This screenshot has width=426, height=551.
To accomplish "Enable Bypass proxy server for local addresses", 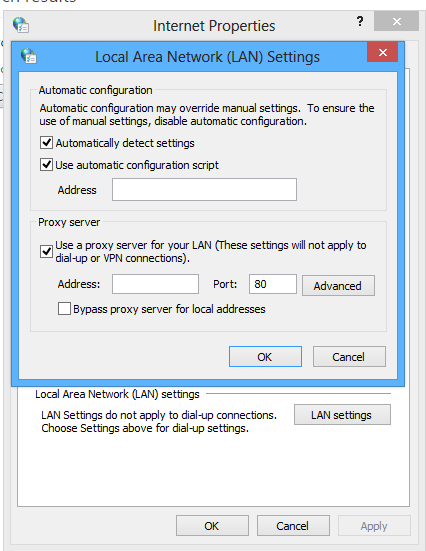I will [64, 309].
